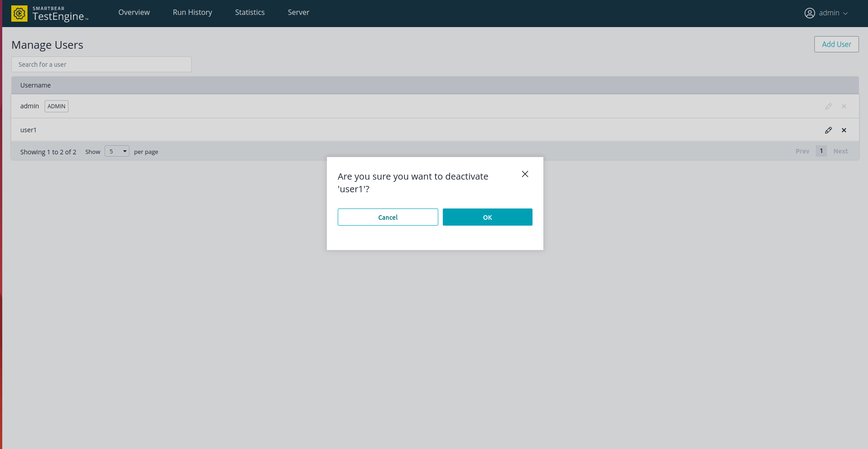
Task: Open the rows per page dropdown
Action: 117,151
